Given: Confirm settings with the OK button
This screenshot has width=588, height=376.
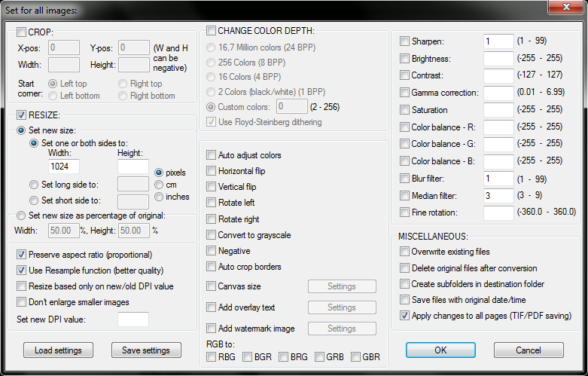Looking at the screenshot, I should click(x=440, y=350).
